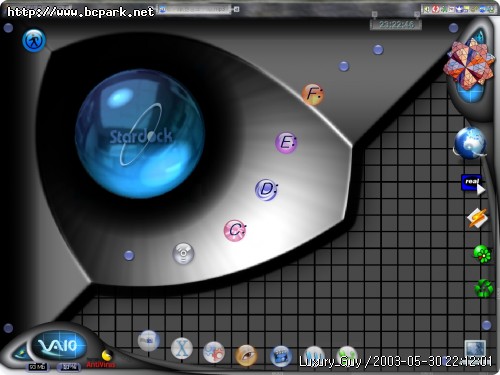The height and width of the screenshot is (375, 500).
Task: Open the folder orb in bottom dock
Action: [x=149, y=341]
